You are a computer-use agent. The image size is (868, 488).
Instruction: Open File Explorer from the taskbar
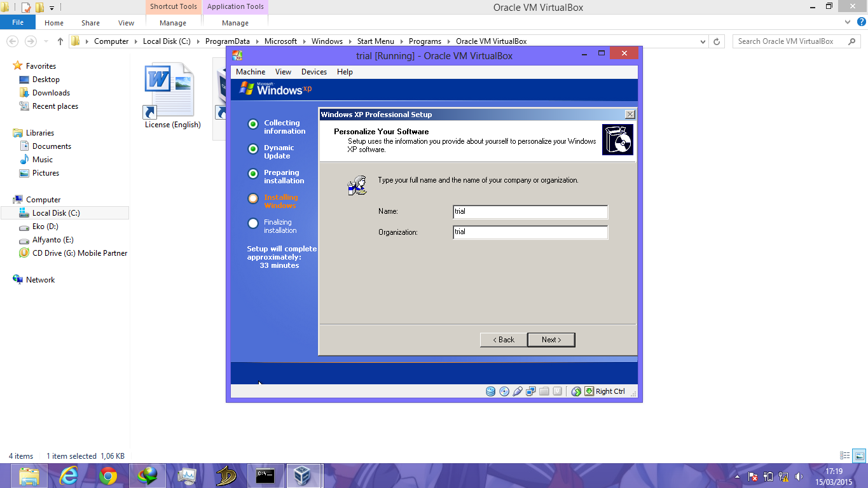pyautogui.click(x=29, y=476)
